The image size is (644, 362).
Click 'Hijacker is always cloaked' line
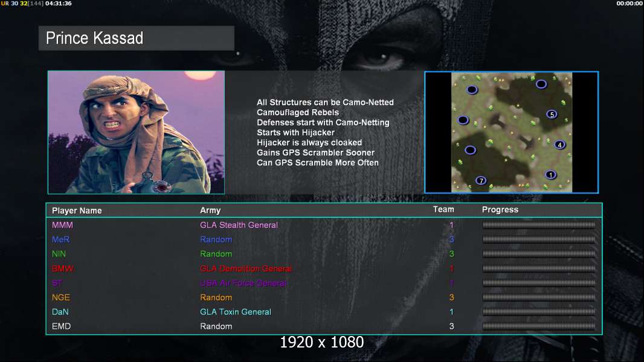point(309,142)
